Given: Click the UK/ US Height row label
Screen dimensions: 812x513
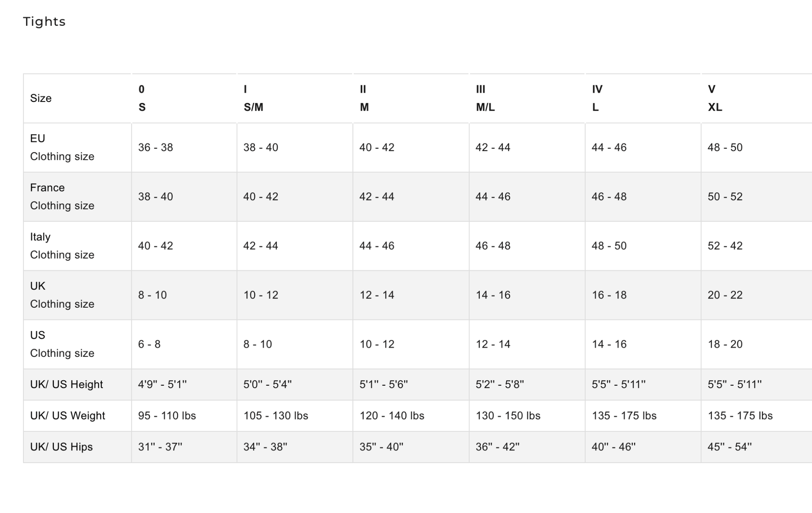Looking at the screenshot, I should (66, 384).
